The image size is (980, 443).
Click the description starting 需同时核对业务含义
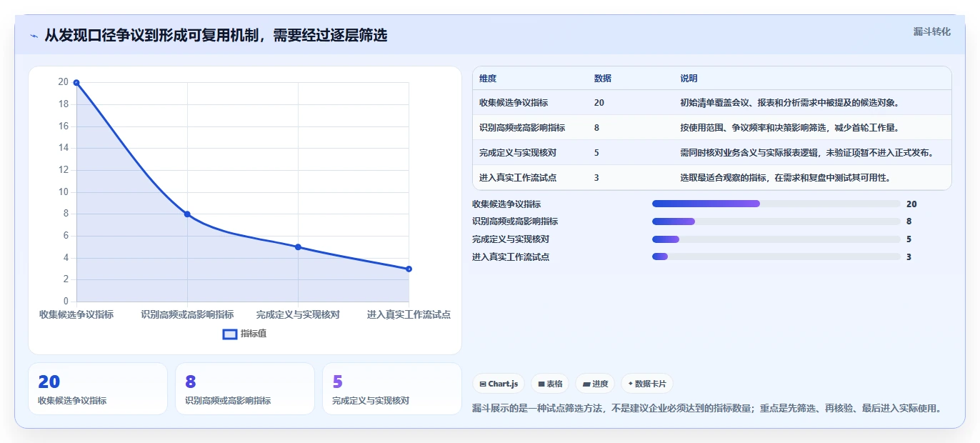coord(806,153)
